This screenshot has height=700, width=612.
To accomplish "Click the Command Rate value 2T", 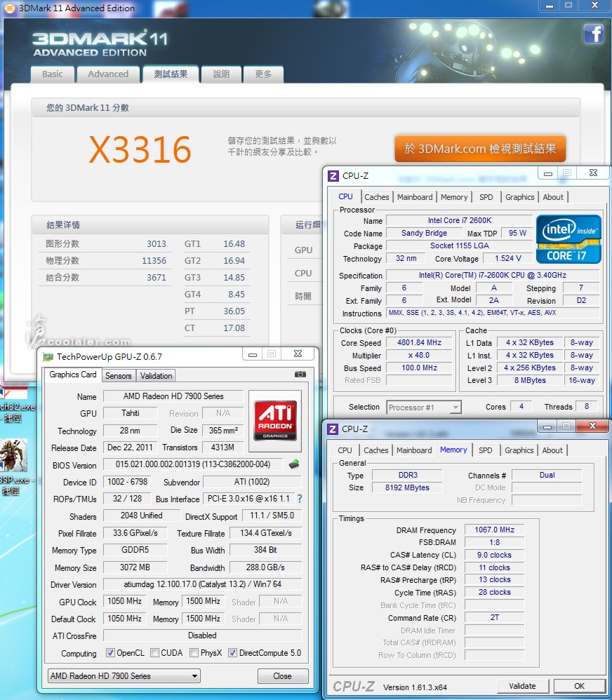I will (x=494, y=617).
